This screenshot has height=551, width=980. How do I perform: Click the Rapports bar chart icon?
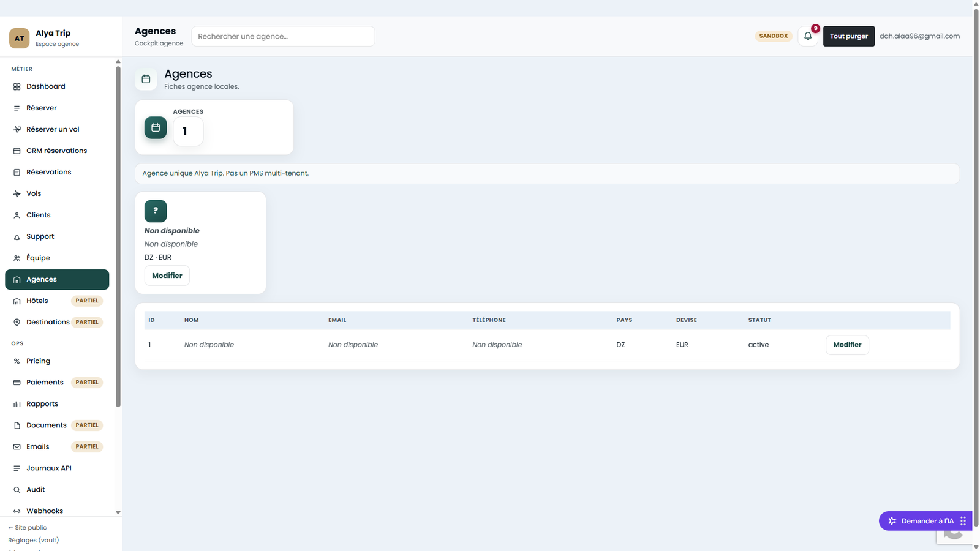click(17, 404)
